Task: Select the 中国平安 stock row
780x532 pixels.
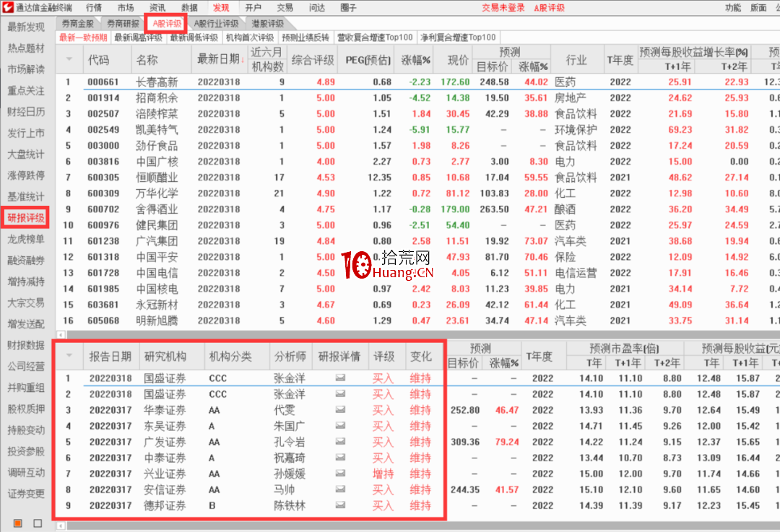Action: pos(418,257)
